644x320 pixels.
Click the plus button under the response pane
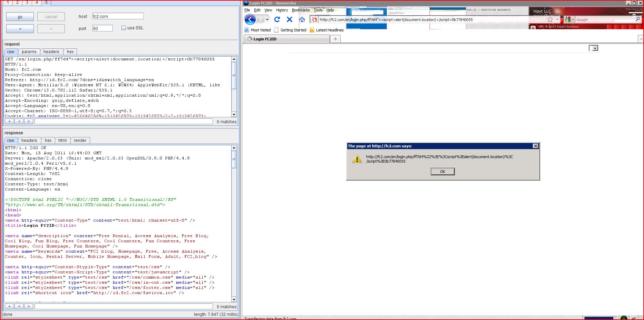point(9,307)
